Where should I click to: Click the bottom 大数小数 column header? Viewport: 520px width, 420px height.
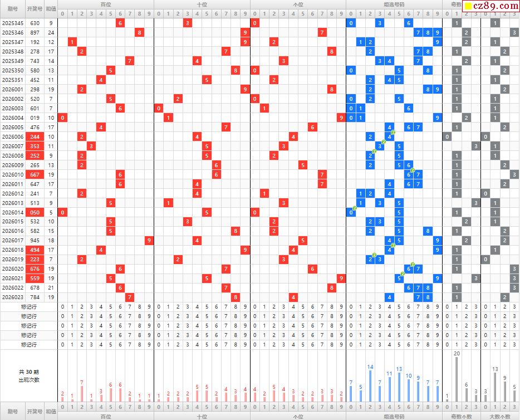pos(499,416)
